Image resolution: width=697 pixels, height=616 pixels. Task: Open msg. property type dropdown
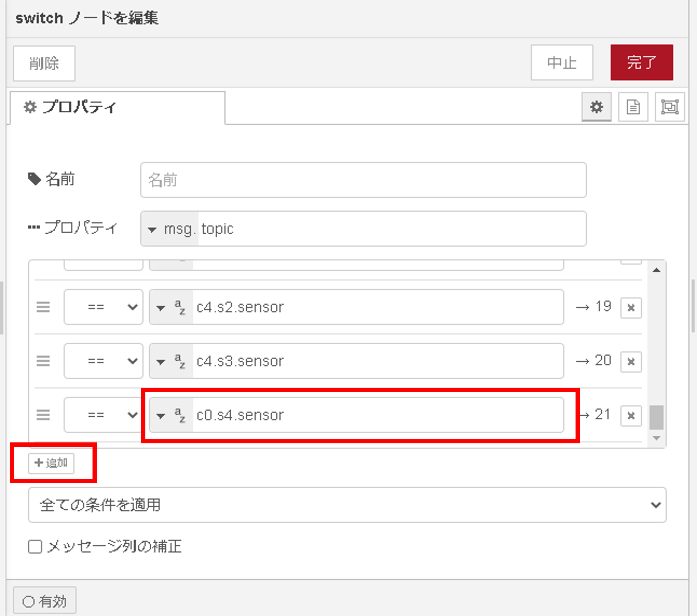click(x=170, y=229)
